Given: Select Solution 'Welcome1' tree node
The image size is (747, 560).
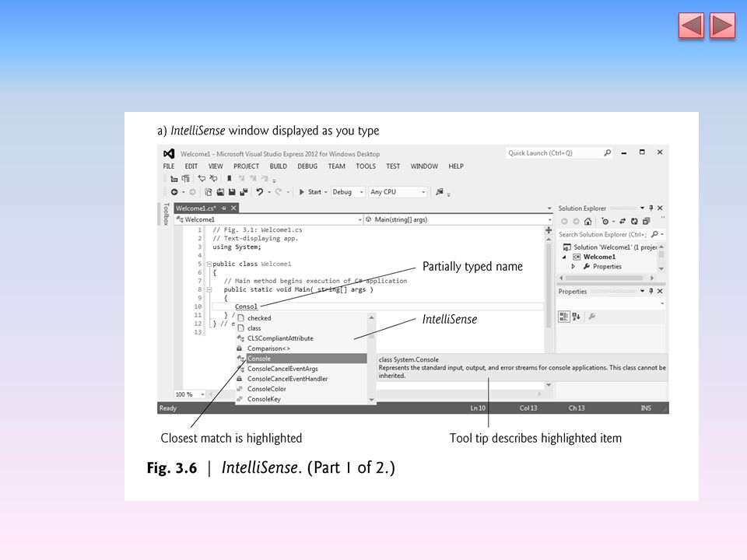Looking at the screenshot, I should (610, 247).
